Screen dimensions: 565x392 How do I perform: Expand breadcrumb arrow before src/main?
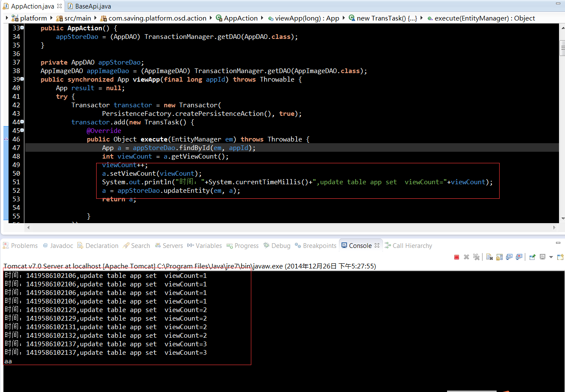click(x=51, y=18)
